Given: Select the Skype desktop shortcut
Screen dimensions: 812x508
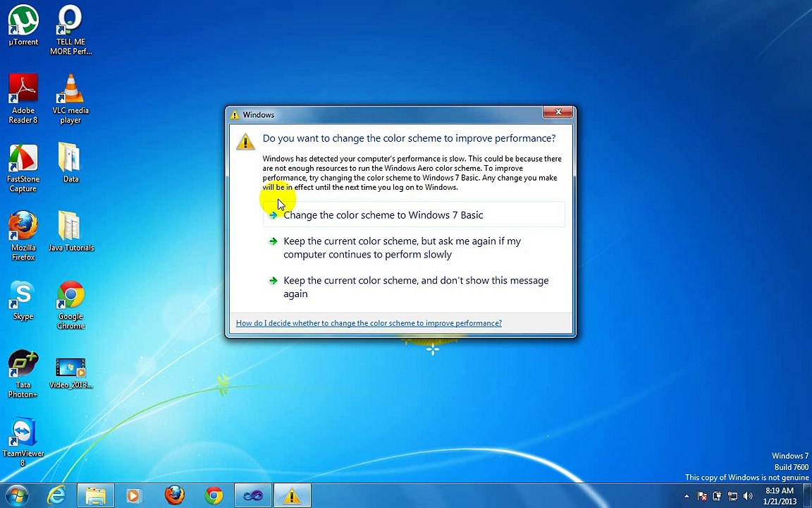Looking at the screenshot, I should tap(23, 300).
